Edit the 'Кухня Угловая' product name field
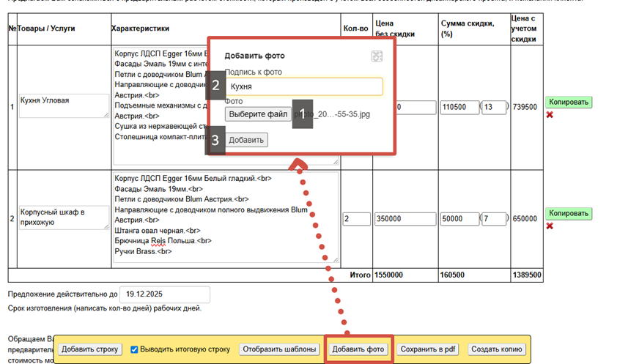Viewport: 617px width, 364px height. click(x=63, y=105)
